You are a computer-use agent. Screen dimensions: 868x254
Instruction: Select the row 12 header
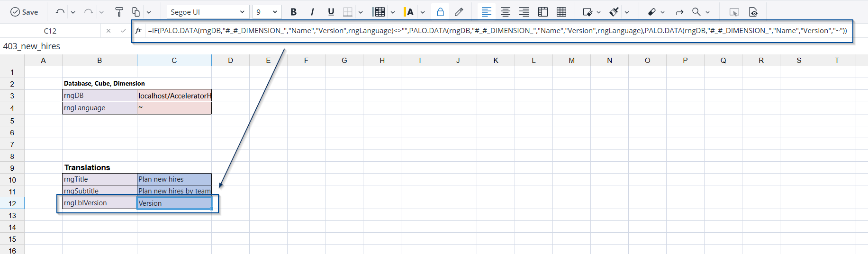(12, 203)
